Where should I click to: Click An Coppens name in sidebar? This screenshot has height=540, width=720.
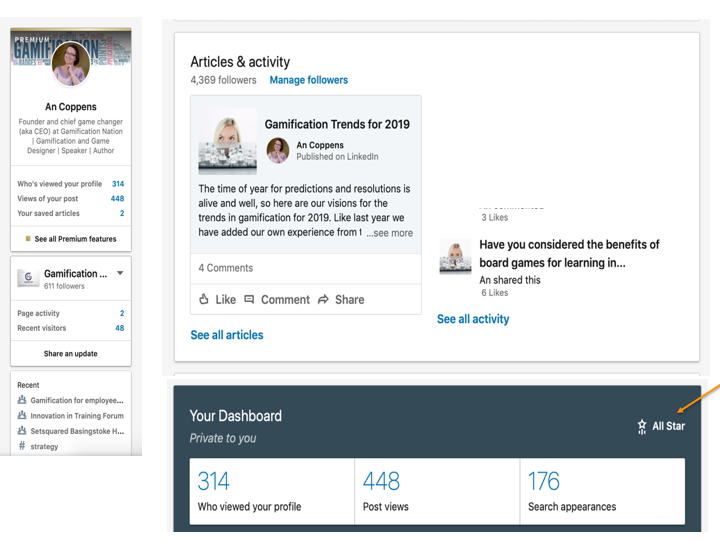coord(71,107)
